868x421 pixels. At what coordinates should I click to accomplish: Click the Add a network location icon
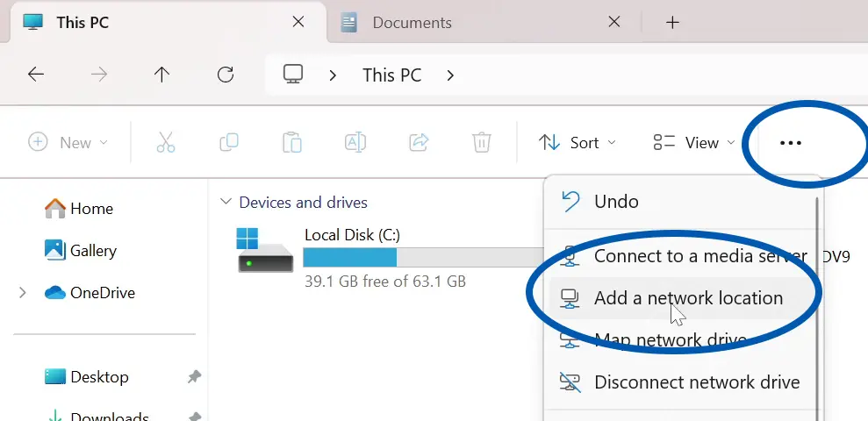(570, 298)
